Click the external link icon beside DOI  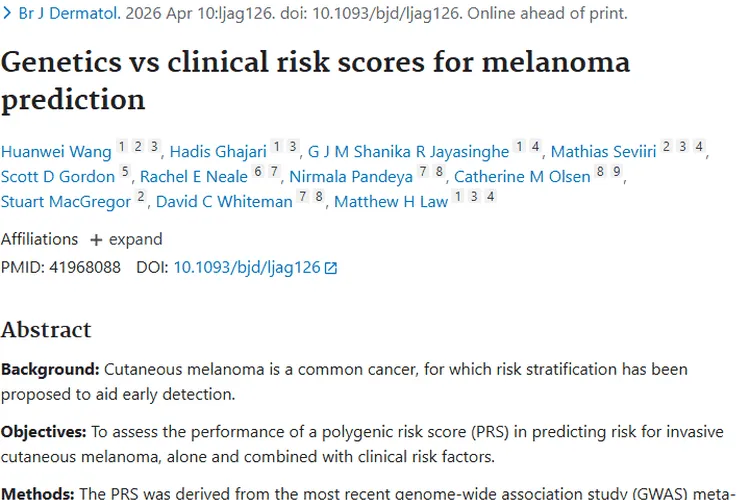click(331, 268)
